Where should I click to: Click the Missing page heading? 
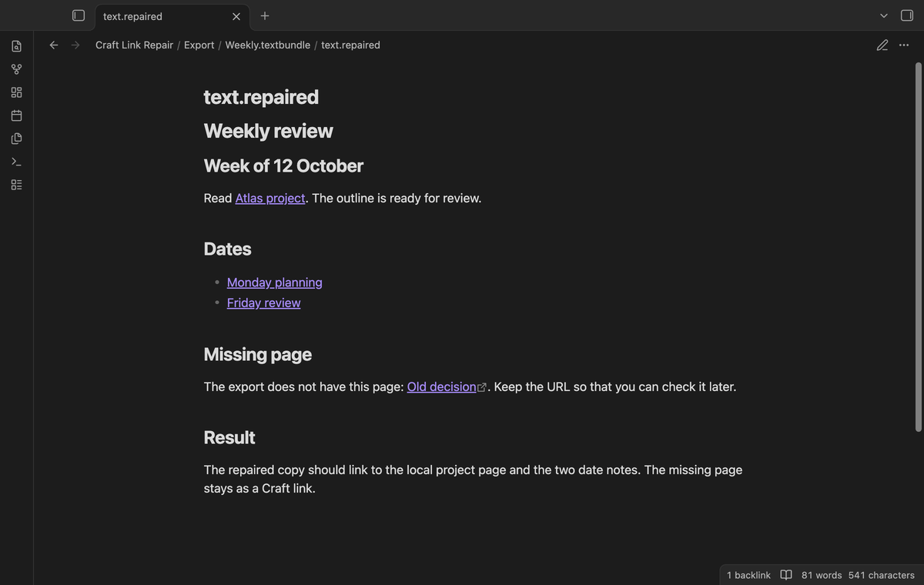[x=258, y=354]
